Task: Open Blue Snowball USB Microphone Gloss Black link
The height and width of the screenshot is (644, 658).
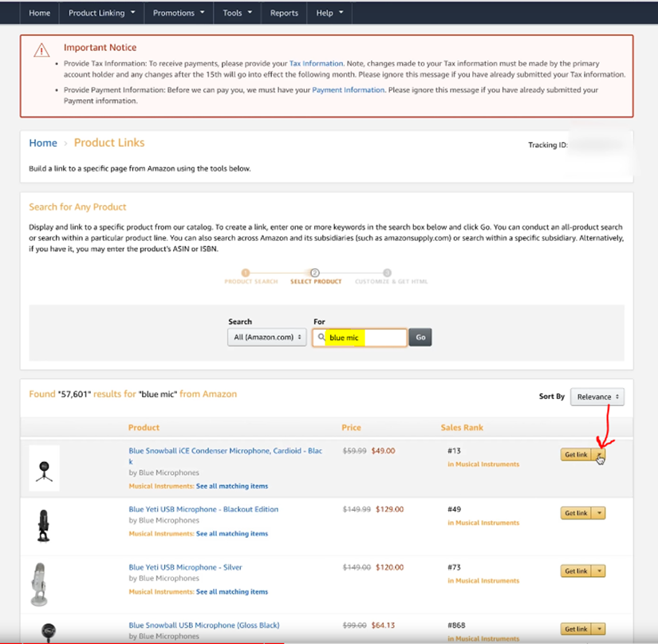Action: [204, 625]
